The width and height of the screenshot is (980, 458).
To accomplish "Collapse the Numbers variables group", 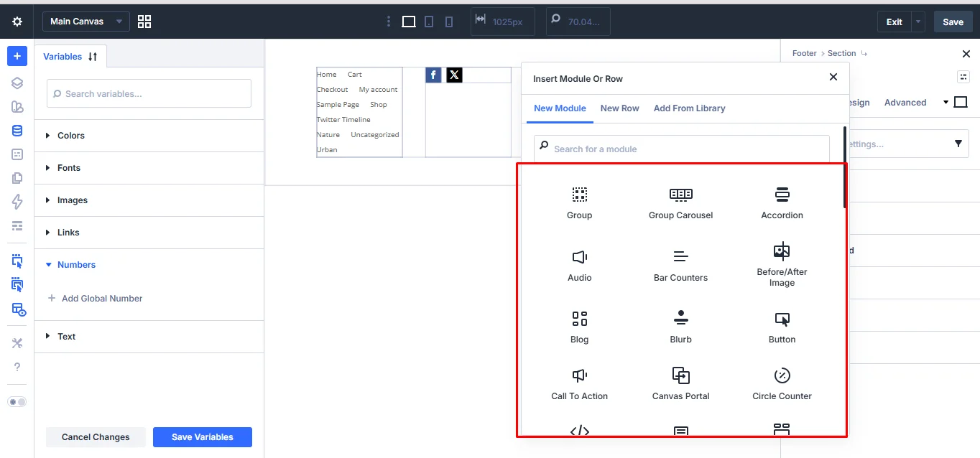I will (x=149, y=265).
